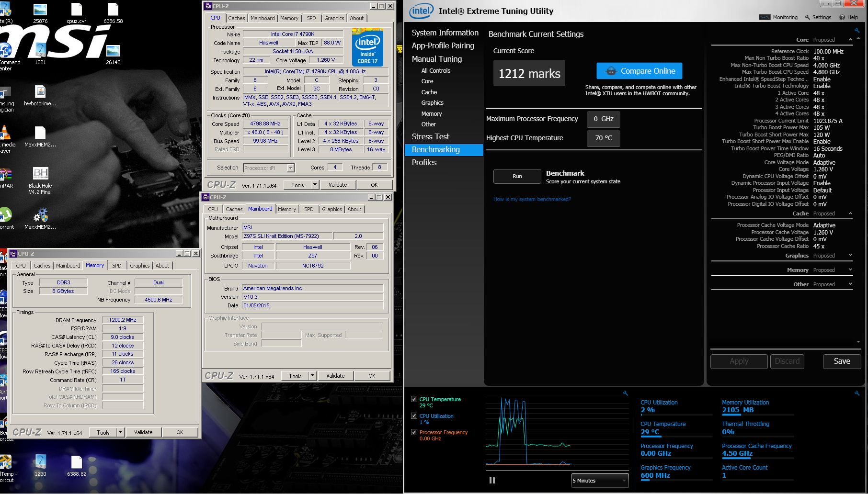Screen dimensions: 868x494
Task: Click Intel Core i7 badge in CPU-Z
Action: [x=367, y=47]
